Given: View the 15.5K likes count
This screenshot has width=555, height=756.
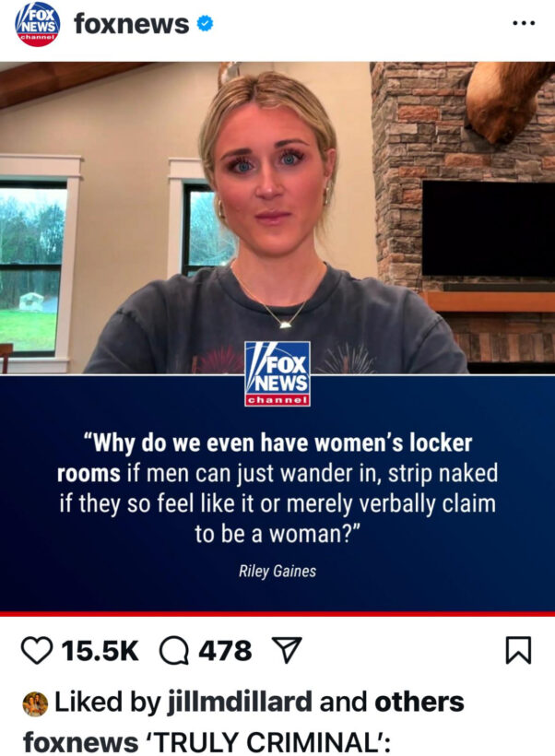Looking at the screenshot, I should [x=100, y=651].
